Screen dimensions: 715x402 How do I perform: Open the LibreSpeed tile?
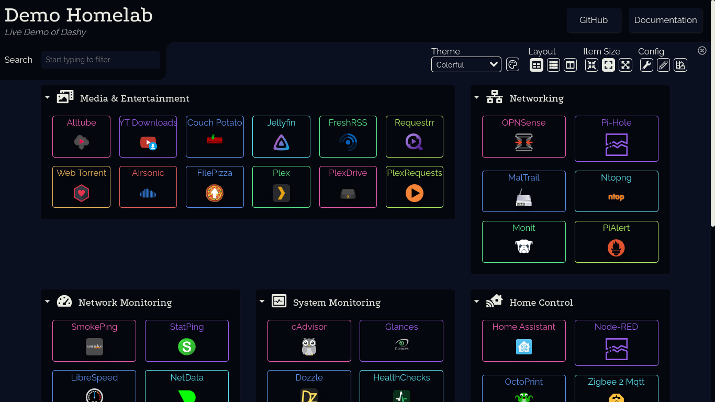point(94,387)
